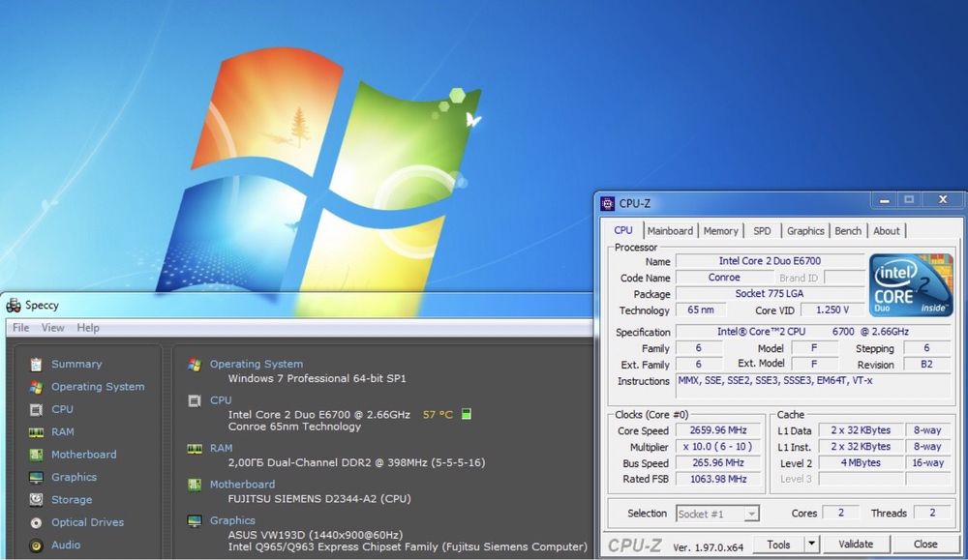Open the Help menu in Speccy
This screenshot has height=560, width=968.
[x=88, y=328]
